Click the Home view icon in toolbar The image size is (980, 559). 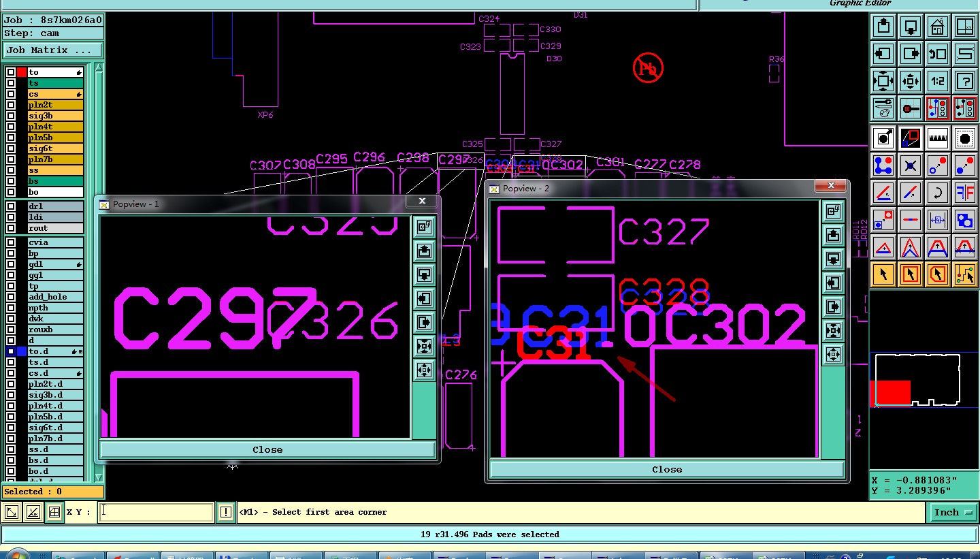(938, 27)
